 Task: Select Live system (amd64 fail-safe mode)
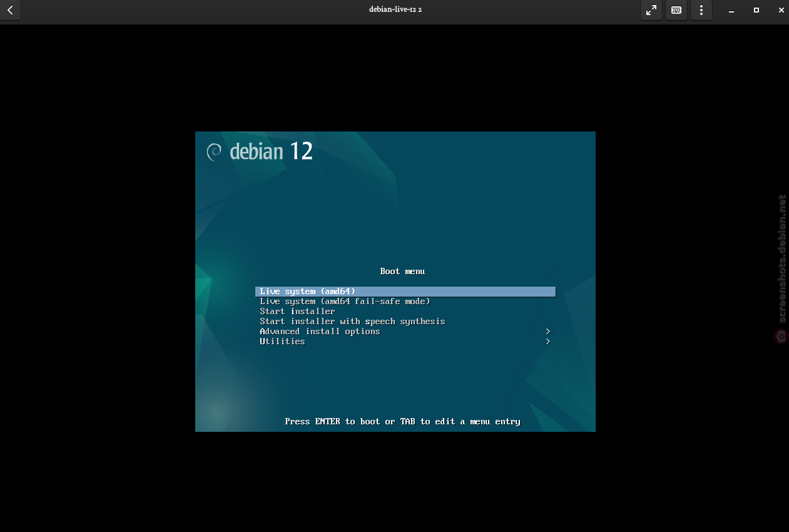[x=405, y=302]
